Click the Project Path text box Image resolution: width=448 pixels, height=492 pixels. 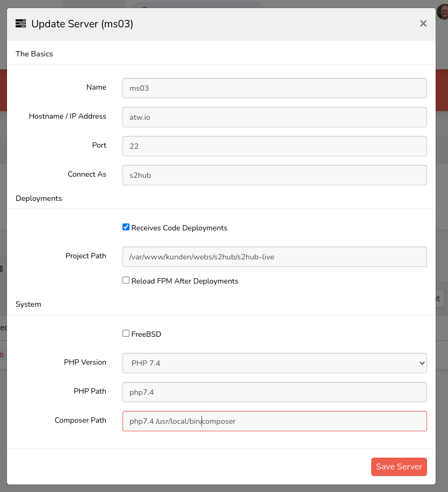(x=274, y=257)
